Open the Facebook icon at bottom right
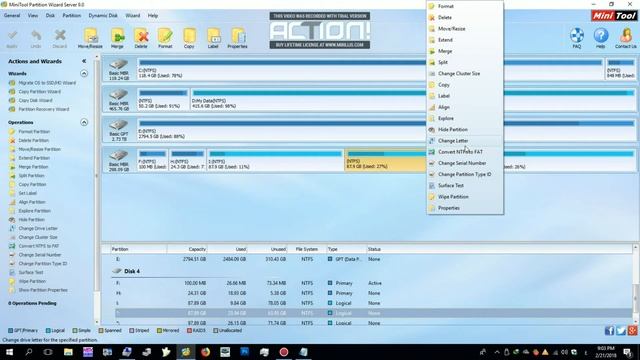Image resolution: width=640 pixels, height=360 pixels. click(609, 331)
